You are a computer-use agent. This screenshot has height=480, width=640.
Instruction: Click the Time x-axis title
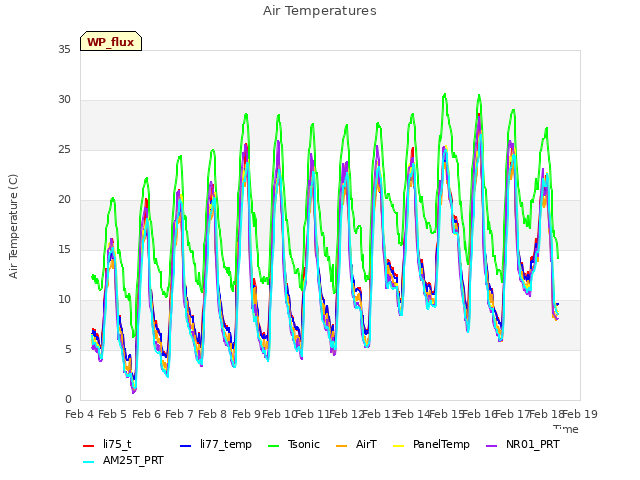[566, 429]
